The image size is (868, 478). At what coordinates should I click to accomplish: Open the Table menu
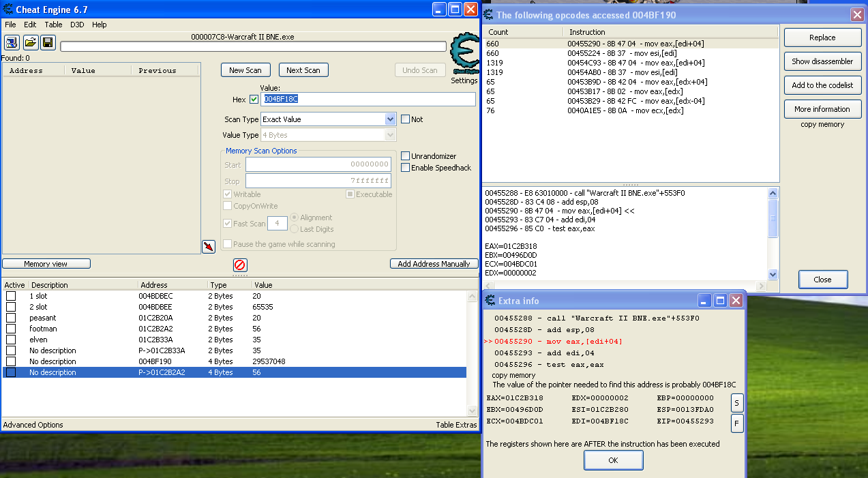click(x=53, y=25)
